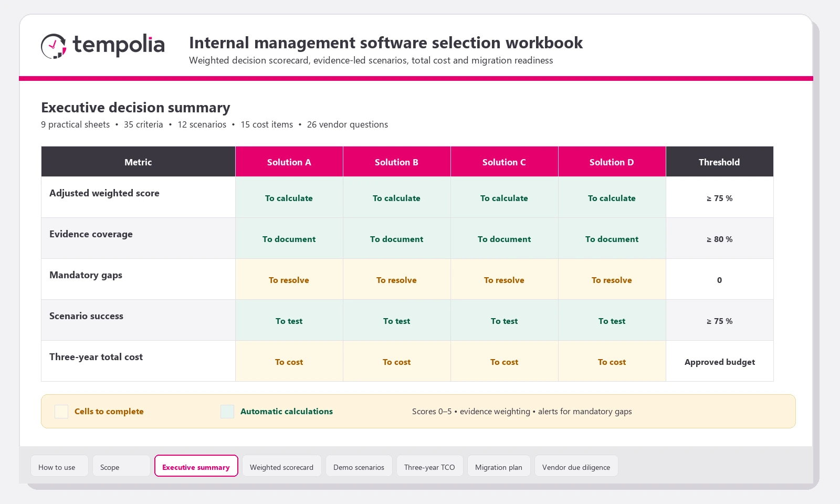Click the Weighted decision scorecard subtitle
Viewport: 840px width, 504px height.
click(371, 60)
